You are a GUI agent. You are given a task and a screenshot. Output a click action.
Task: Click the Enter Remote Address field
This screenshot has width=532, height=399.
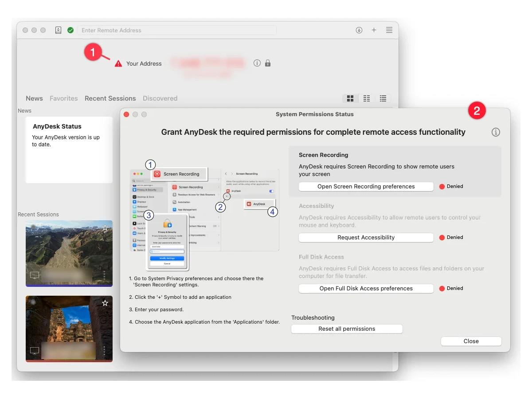pos(177,30)
